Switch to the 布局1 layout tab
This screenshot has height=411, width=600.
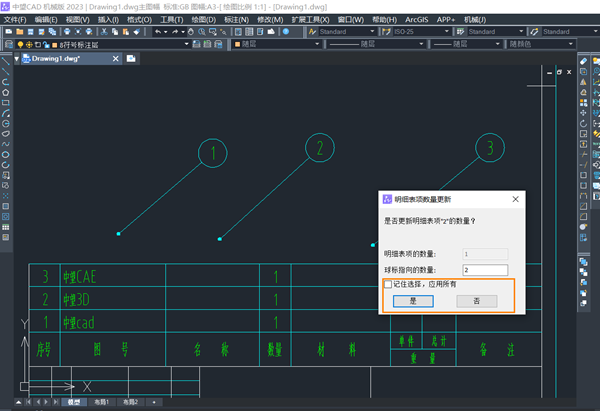tap(101, 402)
